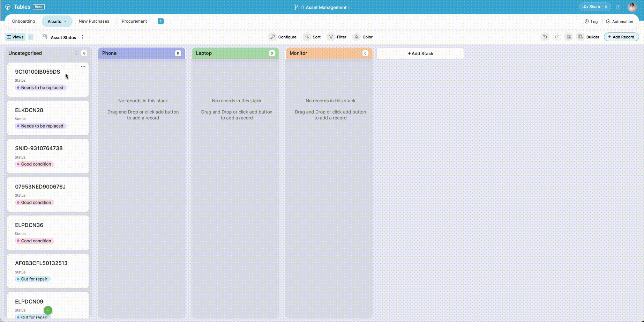Click the Beta badge
The image size is (644, 322).
(38, 7)
